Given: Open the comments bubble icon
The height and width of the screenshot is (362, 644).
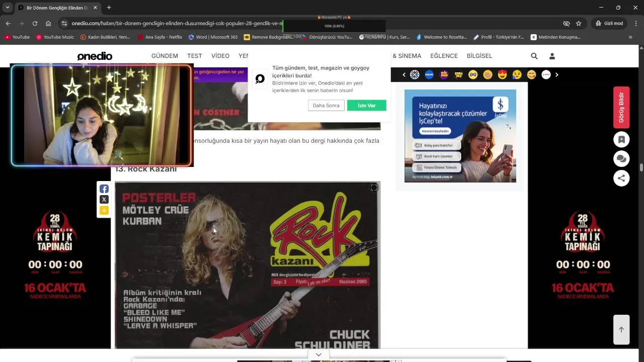Looking at the screenshot, I should 621,159.
